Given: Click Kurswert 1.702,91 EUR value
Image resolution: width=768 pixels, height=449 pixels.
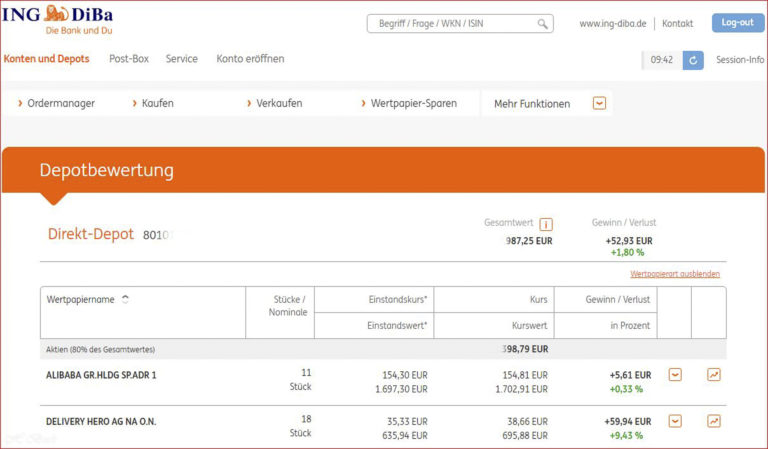Looking at the screenshot, I should pyautogui.click(x=522, y=389).
